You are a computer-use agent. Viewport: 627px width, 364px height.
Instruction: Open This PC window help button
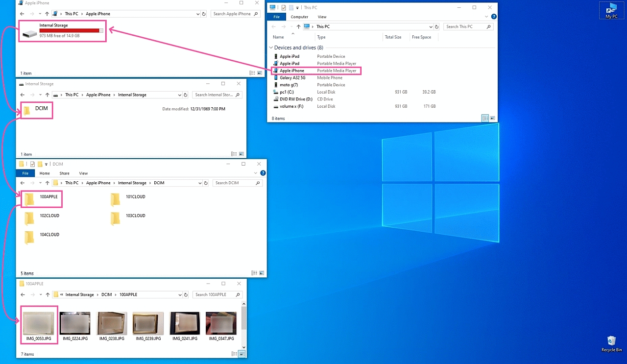click(x=494, y=17)
